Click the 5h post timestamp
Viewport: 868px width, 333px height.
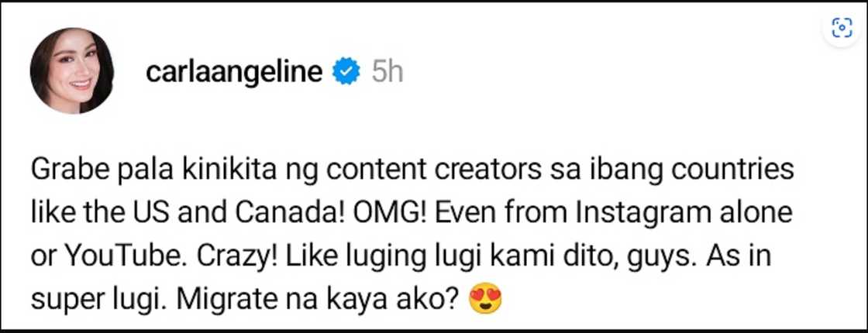coord(387,72)
